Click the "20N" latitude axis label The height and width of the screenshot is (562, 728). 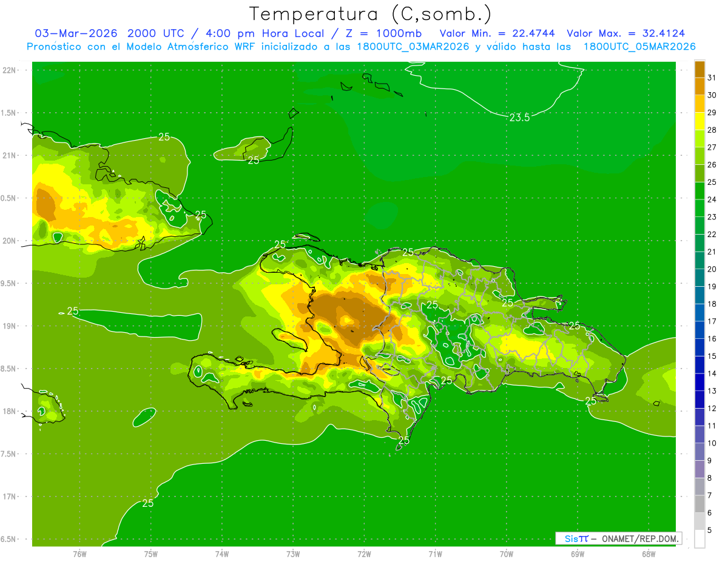pyautogui.click(x=8, y=241)
